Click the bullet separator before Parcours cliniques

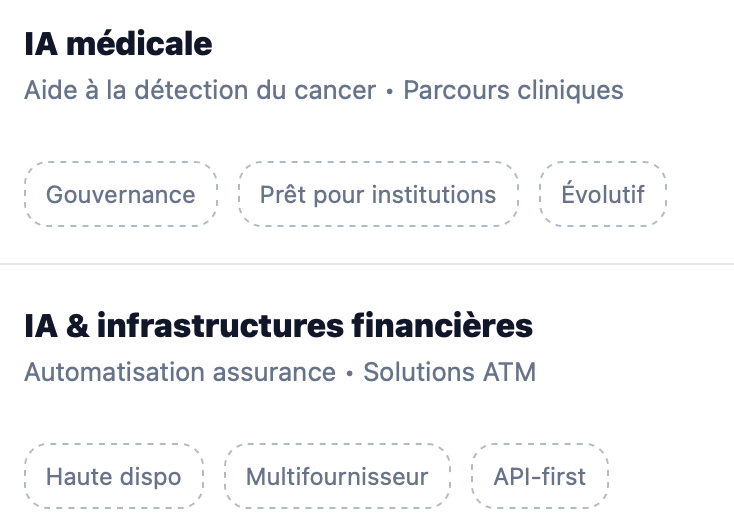click(x=390, y=92)
